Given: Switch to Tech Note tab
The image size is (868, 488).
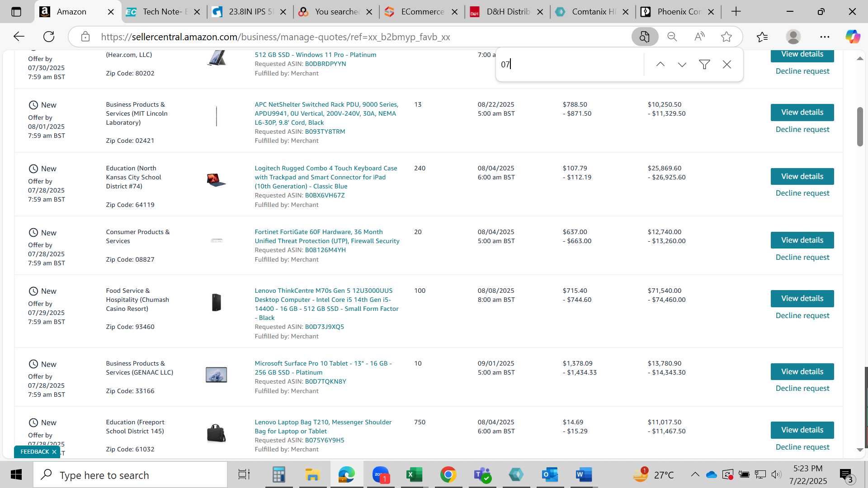Looking at the screenshot, I should (x=163, y=12).
